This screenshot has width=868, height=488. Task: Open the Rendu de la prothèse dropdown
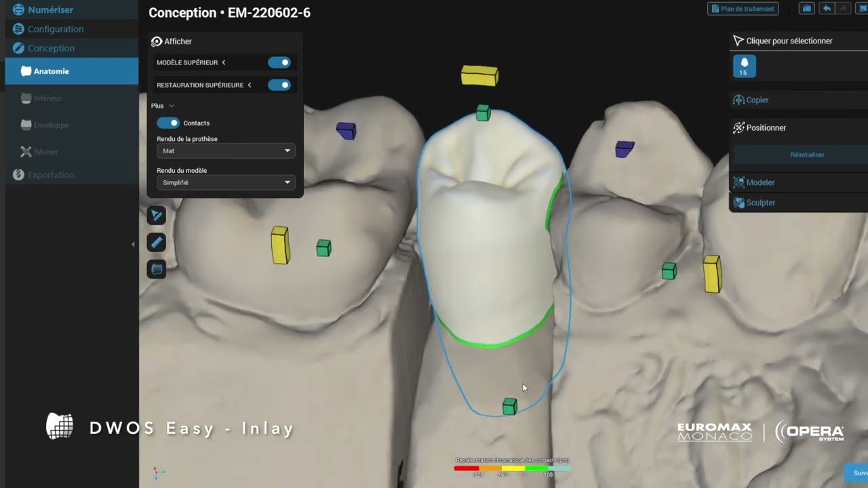click(226, 150)
